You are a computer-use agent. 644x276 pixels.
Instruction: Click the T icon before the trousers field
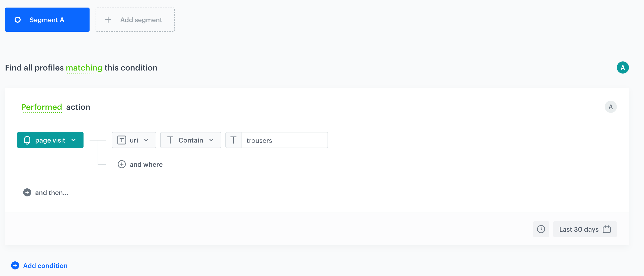pyautogui.click(x=234, y=140)
